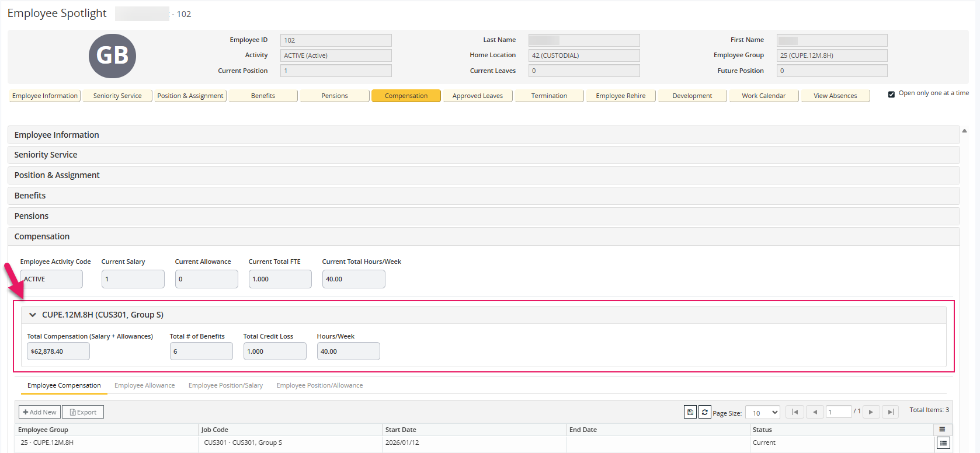980x453 pixels.
Task: Save grid layout with the disk icon
Action: (x=690, y=412)
